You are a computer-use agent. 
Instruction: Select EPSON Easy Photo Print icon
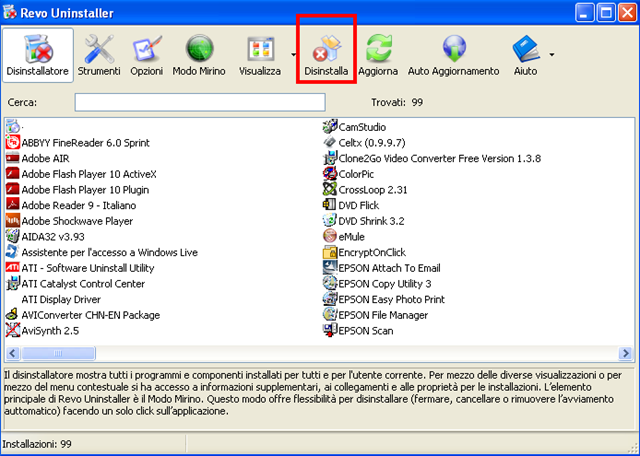pyautogui.click(x=329, y=299)
